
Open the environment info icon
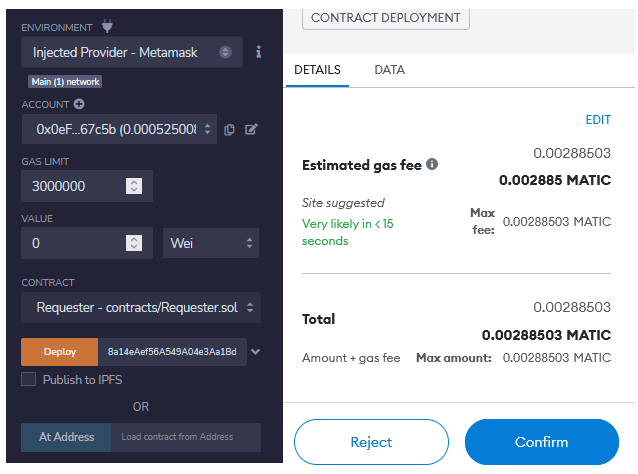(258, 52)
